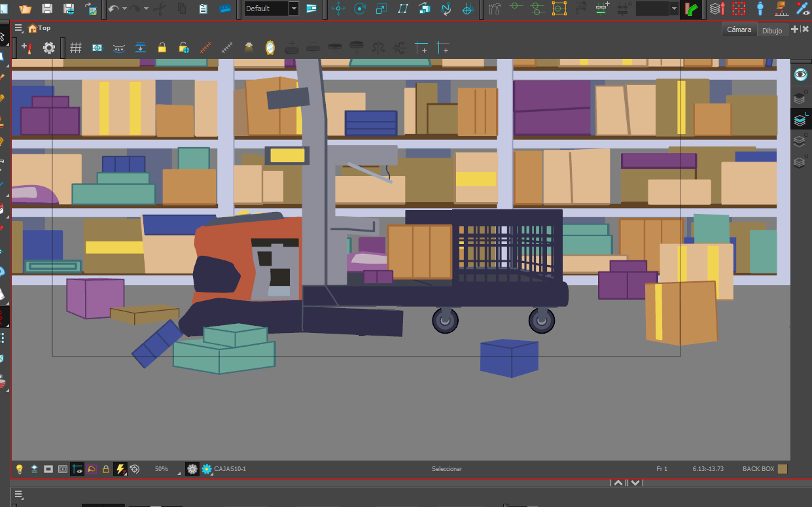Click the Paste clipboard icon

203,9
